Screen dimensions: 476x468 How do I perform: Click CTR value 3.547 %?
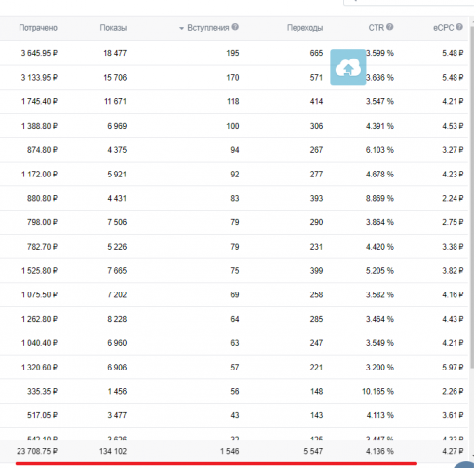[379, 101]
